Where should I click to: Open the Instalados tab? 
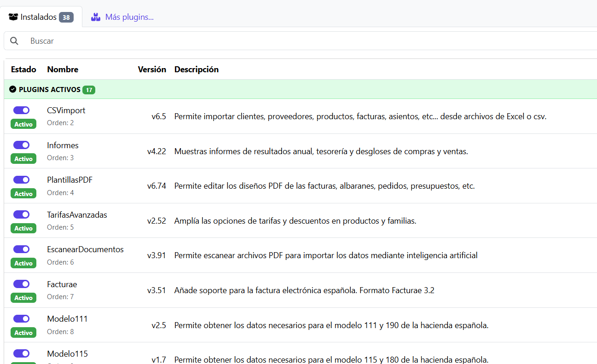41,17
